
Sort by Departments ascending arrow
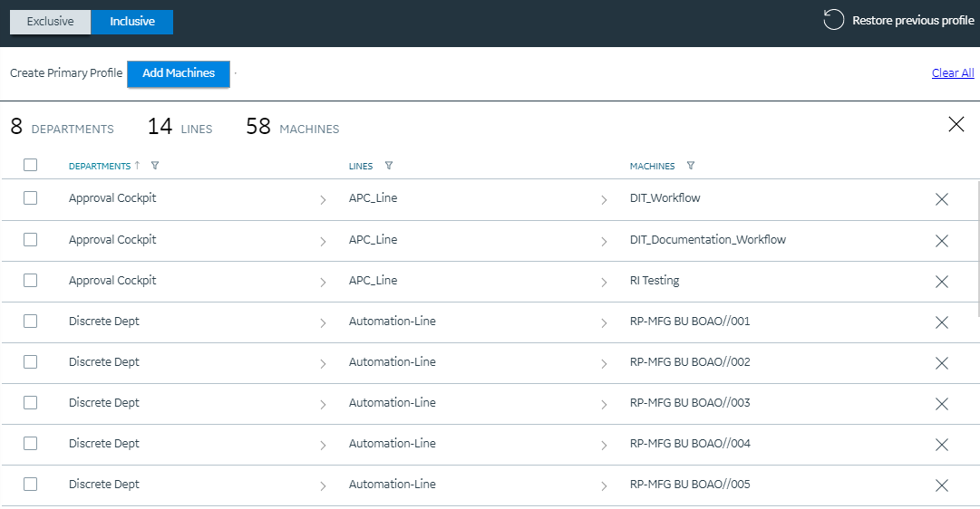(x=137, y=166)
